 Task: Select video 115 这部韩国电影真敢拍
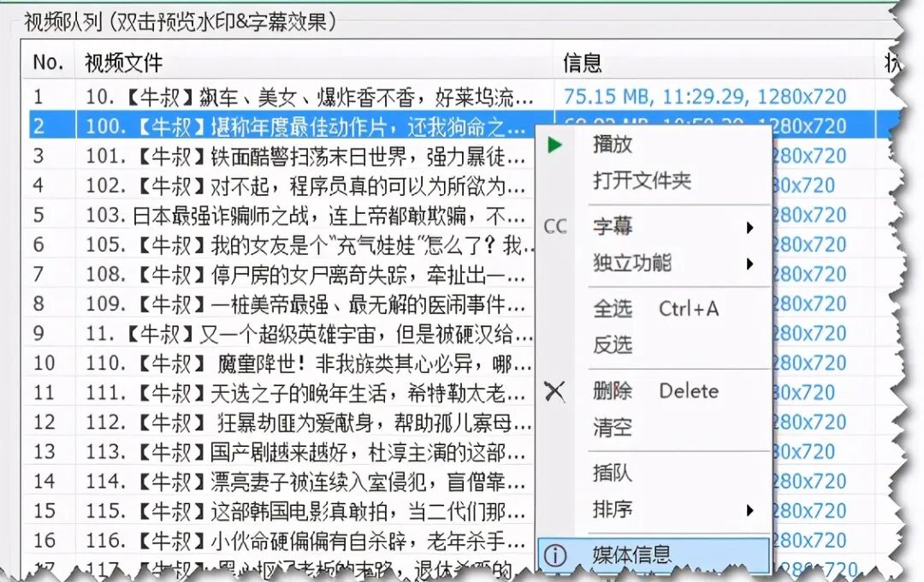point(305,511)
